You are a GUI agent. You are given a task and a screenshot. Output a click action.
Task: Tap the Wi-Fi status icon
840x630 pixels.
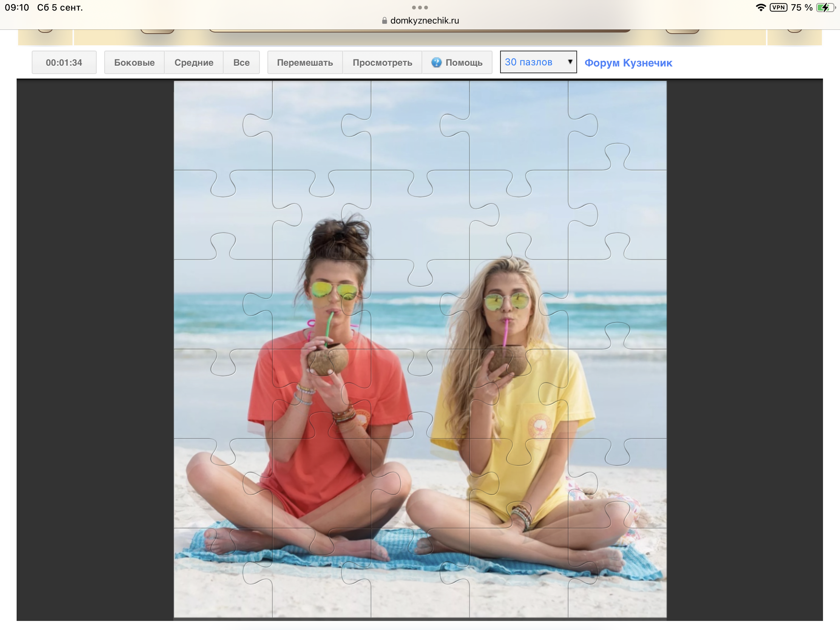click(761, 8)
